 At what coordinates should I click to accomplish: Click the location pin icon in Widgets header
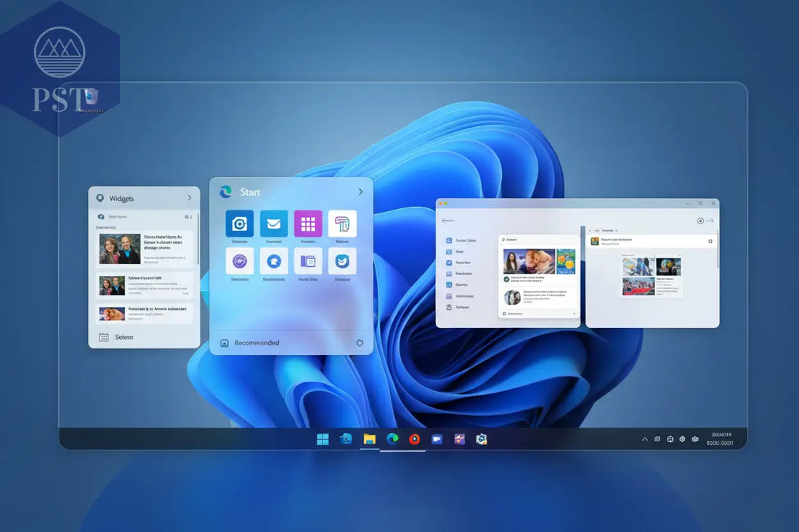(x=100, y=198)
